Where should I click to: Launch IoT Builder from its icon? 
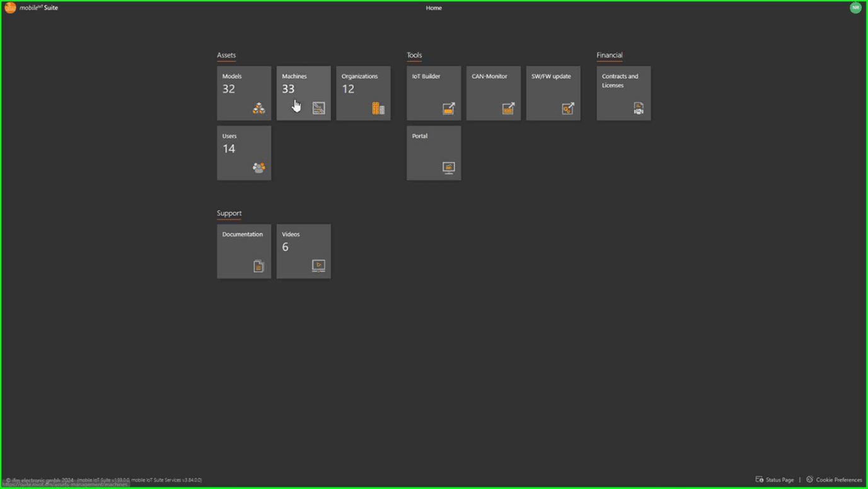448,109
